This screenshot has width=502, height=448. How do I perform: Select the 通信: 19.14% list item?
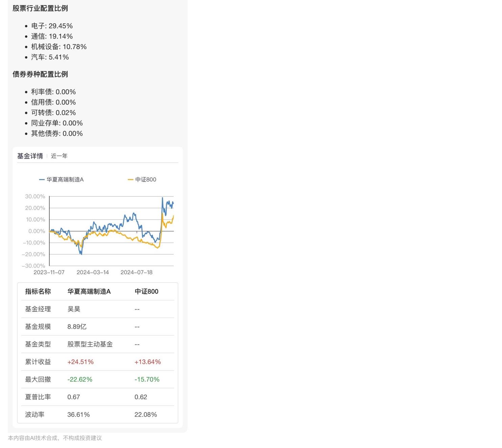52,37
